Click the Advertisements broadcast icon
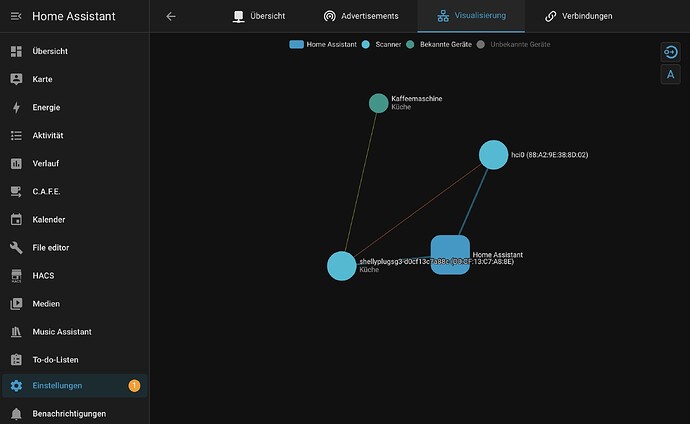This screenshot has width=690, height=424. tap(330, 16)
